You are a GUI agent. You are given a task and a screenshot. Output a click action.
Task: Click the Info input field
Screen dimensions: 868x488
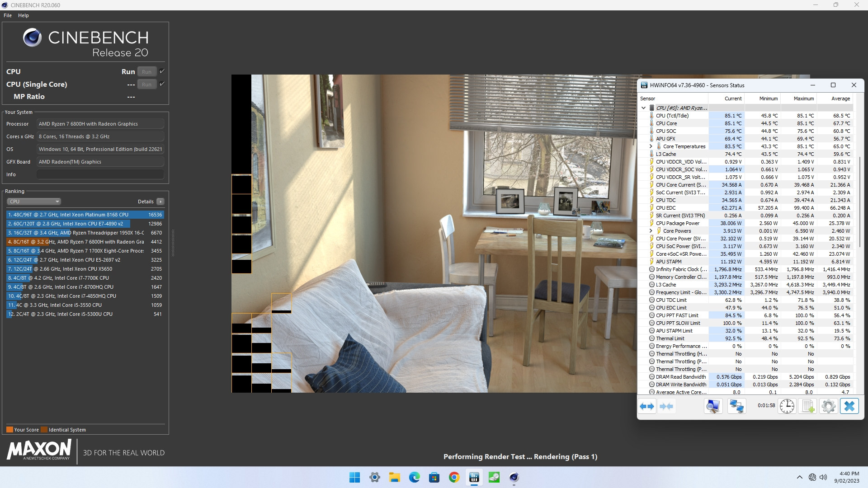(x=100, y=174)
